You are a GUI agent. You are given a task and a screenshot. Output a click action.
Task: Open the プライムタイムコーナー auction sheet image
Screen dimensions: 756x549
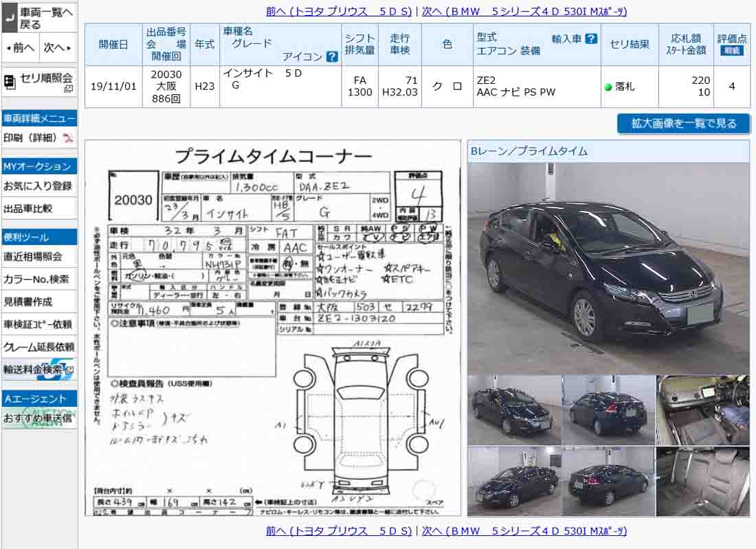click(x=273, y=328)
